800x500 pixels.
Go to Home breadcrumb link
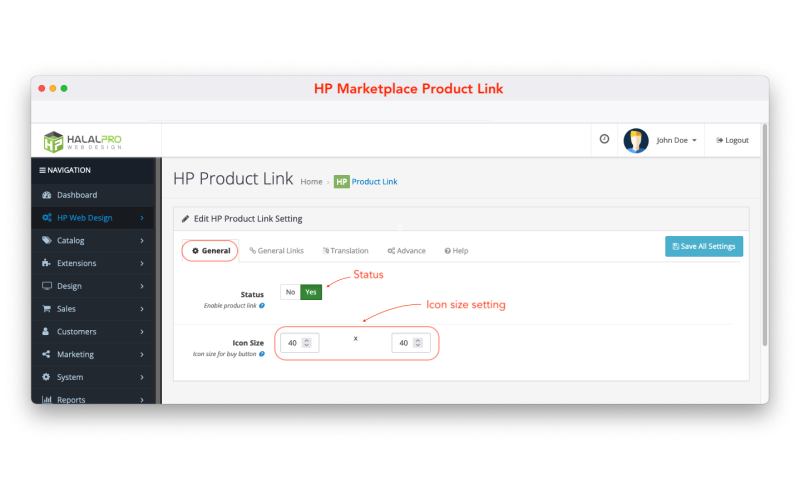[311, 182]
